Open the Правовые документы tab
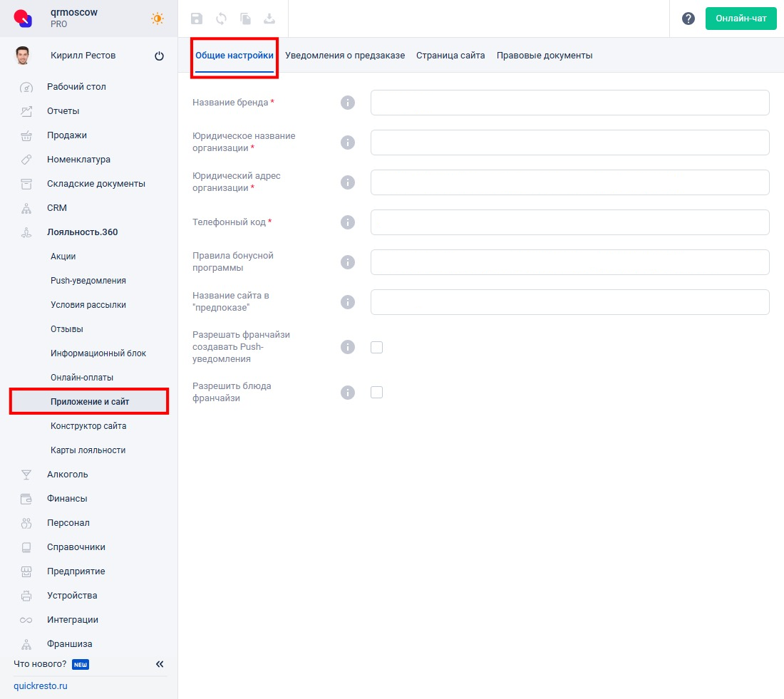The height and width of the screenshot is (699, 784). pos(544,56)
